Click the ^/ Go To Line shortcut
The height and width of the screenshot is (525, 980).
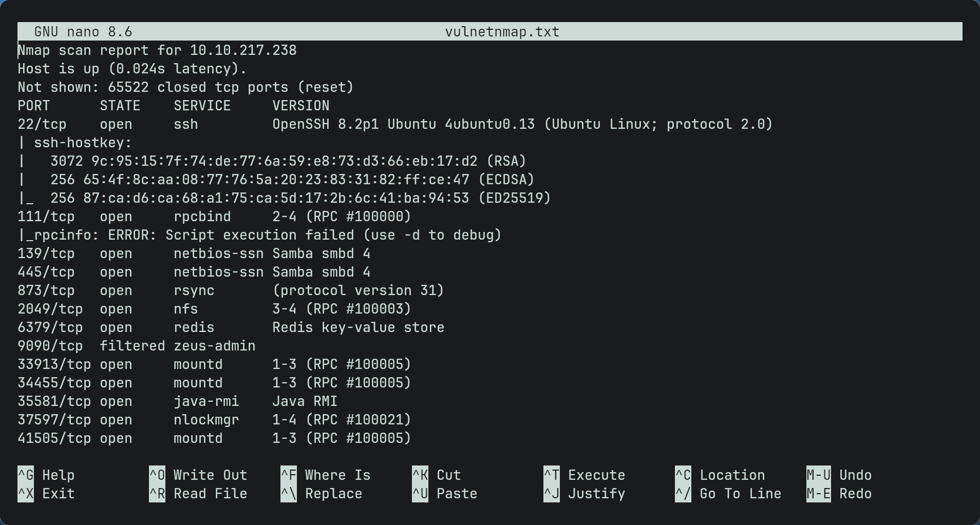(x=728, y=494)
